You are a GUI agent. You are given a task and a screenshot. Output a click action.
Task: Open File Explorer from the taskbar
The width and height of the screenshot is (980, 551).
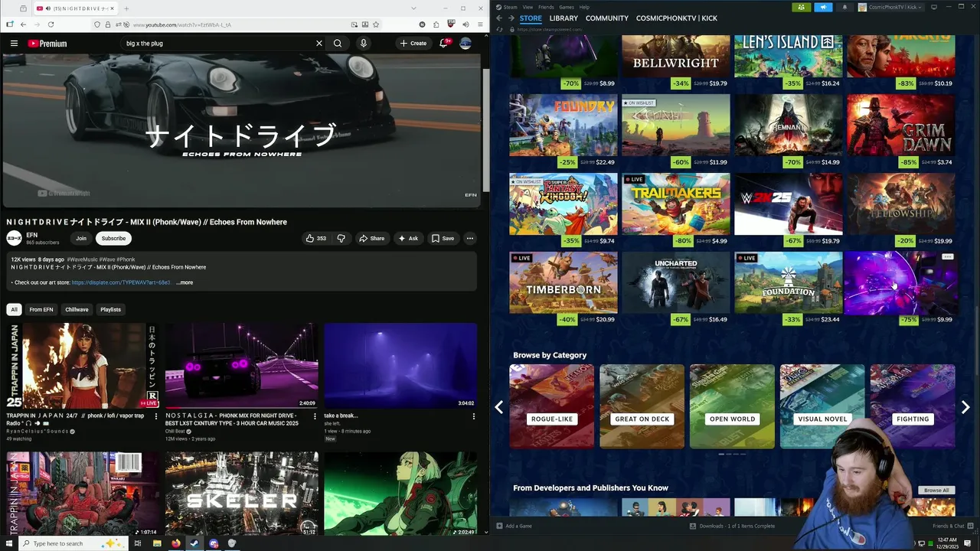tap(157, 543)
